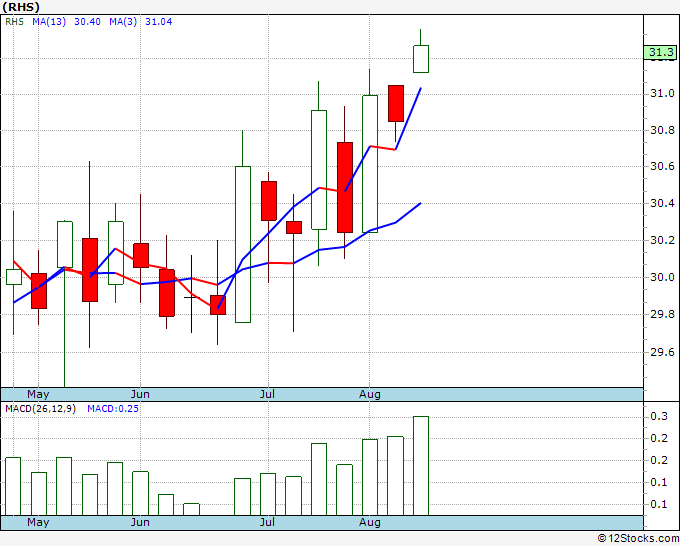Click the Jun label on price timeline

140,394
